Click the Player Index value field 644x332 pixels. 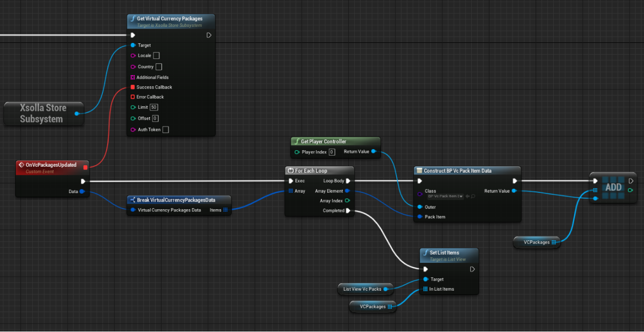[332, 152]
